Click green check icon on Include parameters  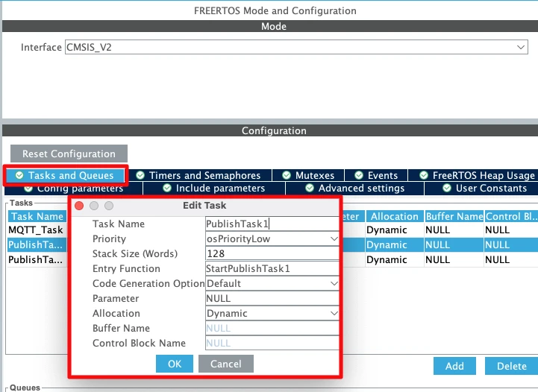pos(167,188)
